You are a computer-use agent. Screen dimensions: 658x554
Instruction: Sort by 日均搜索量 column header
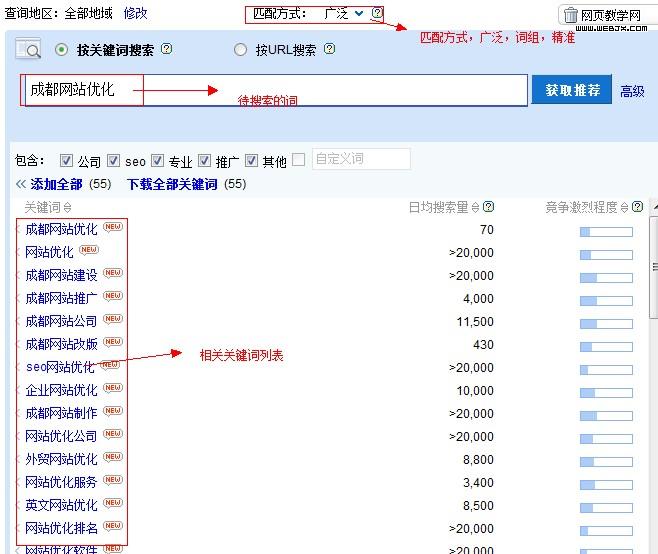(439, 207)
